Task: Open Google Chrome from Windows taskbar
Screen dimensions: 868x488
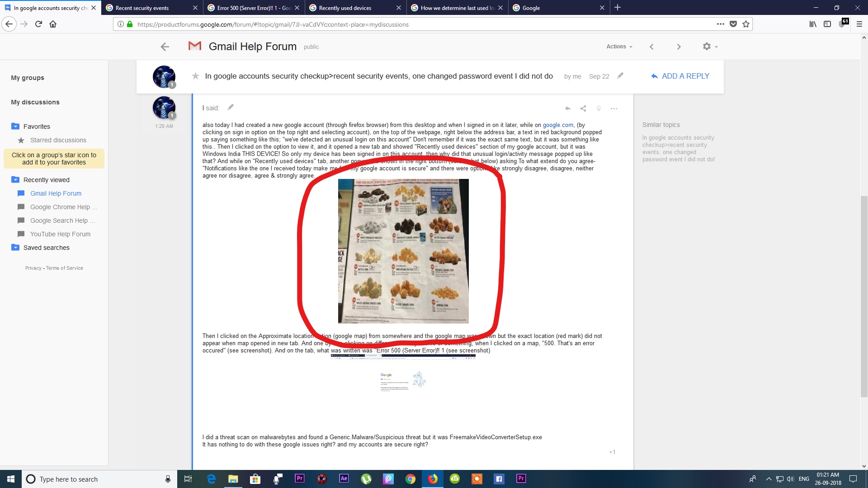Action: [410, 479]
